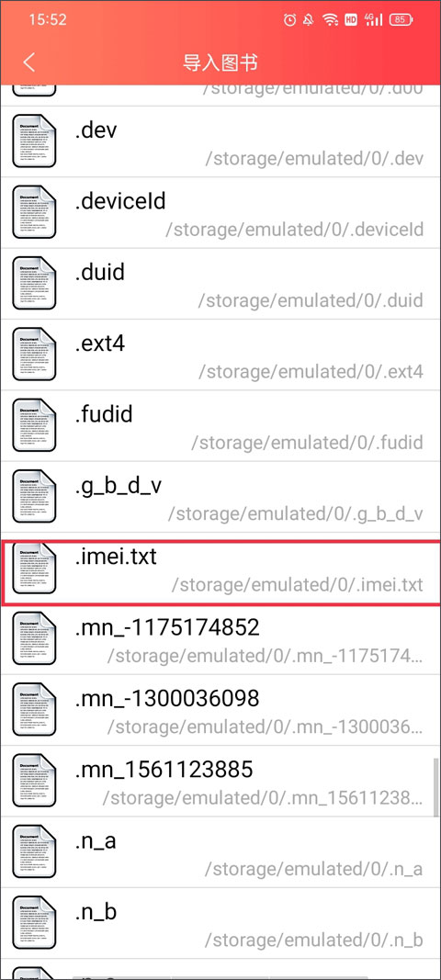The image size is (441, 980).
Task: Tap the document icon next to .dev
Action: (34, 141)
